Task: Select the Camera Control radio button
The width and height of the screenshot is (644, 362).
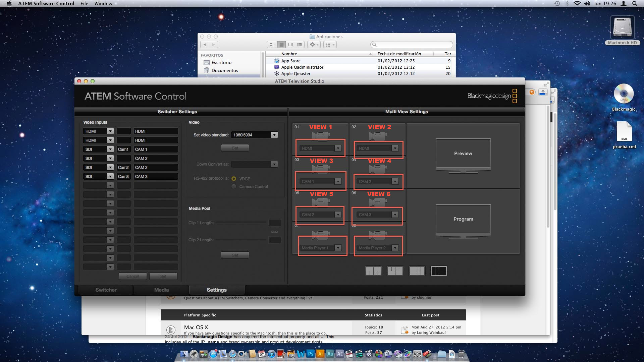Action: [234, 186]
